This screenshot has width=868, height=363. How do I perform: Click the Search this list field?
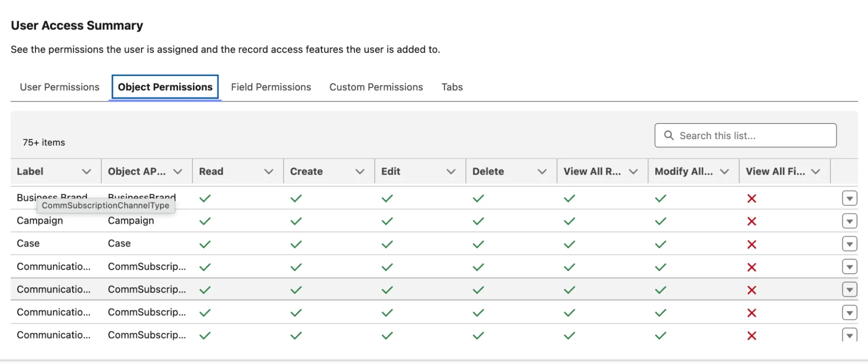tap(746, 135)
